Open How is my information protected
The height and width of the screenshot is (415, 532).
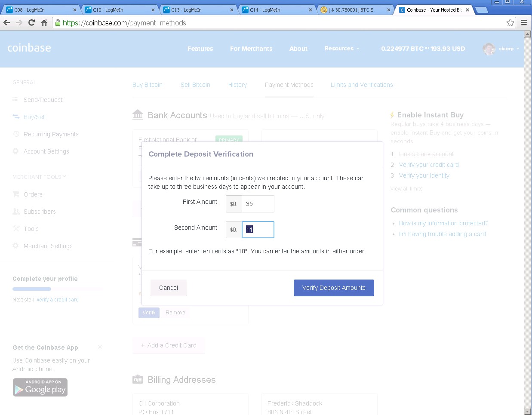click(443, 223)
